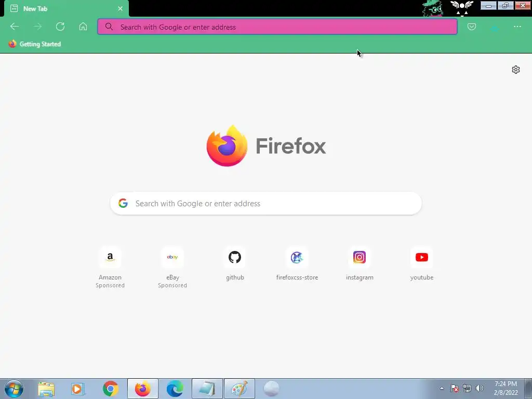Image resolution: width=532 pixels, height=399 pixels.
Task: Click the pixel character in the title bar
Action: [432, 8]
